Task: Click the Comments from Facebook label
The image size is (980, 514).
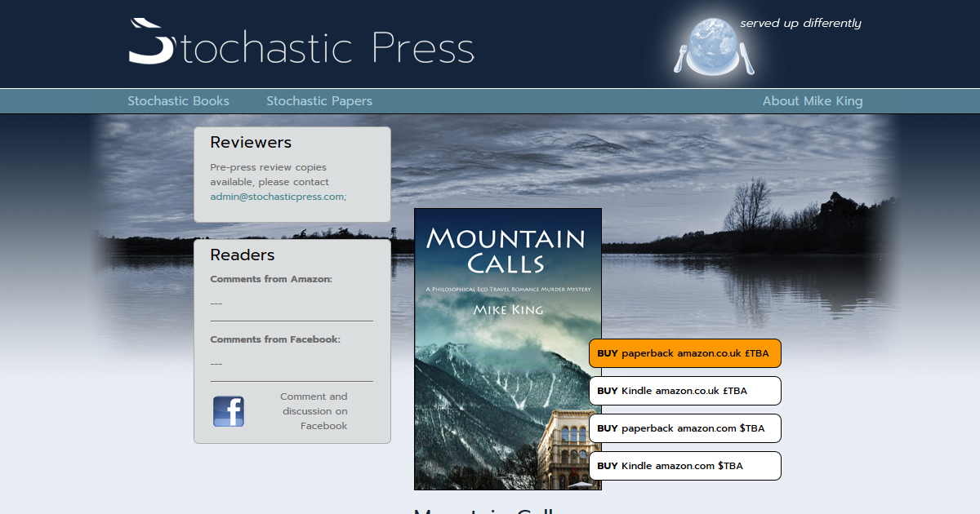Action: [x=275, y=339]
